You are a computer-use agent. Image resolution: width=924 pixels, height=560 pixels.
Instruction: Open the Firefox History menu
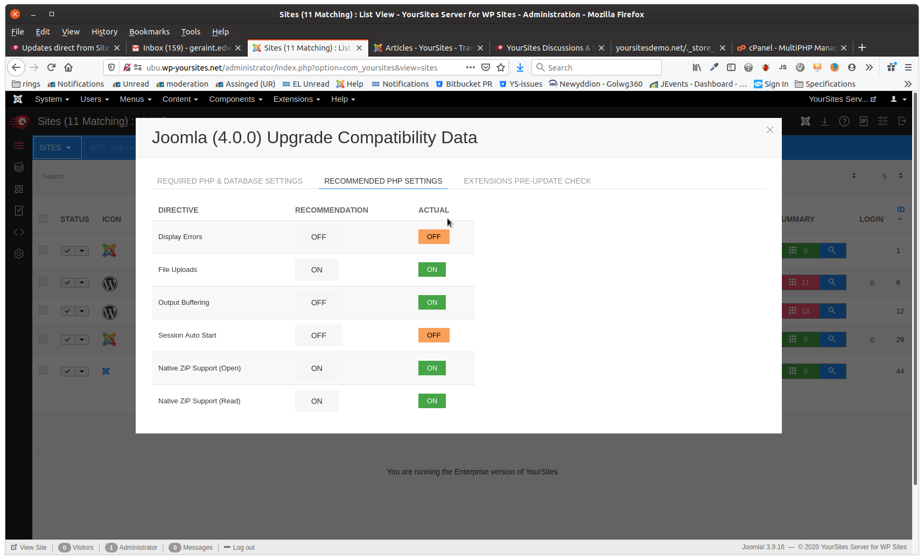pyautogui.click(x=104, y=32)
